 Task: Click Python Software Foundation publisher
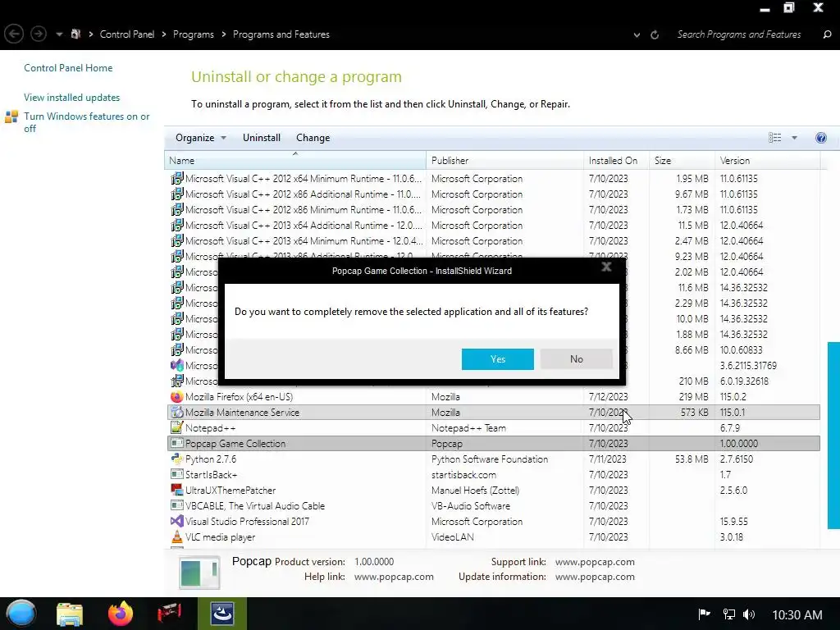coord(490,459)
